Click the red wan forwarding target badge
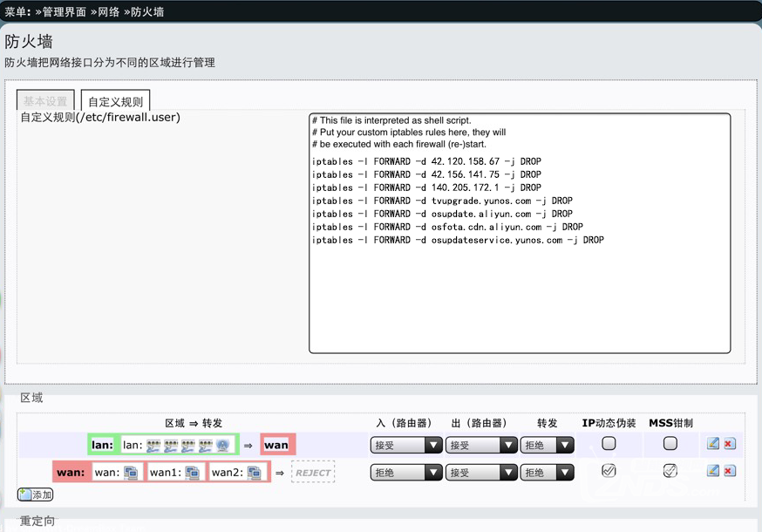The height and width of the screenshot is (532, 762). point(277,445)
